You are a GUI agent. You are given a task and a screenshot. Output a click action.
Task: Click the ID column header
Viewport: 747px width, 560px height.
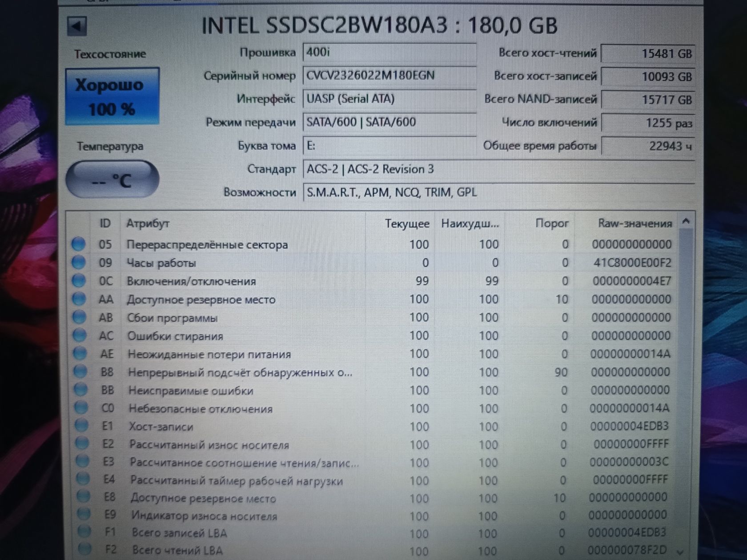click(105, 223)
